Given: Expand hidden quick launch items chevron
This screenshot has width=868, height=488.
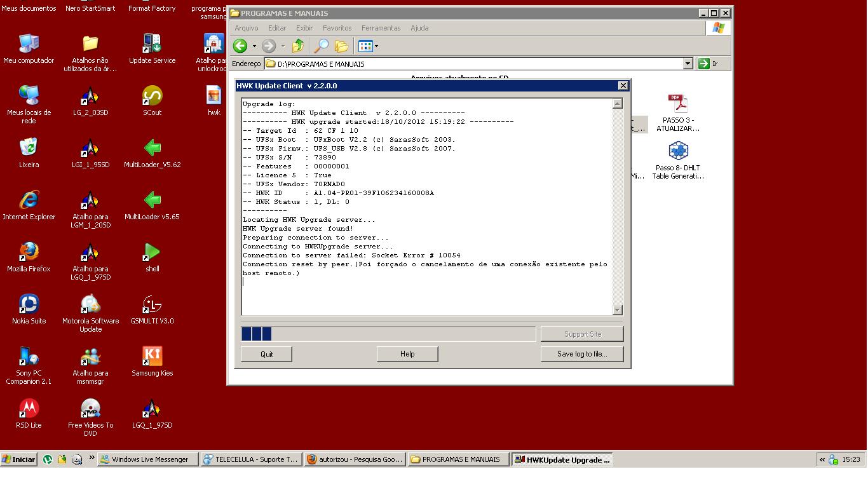Looking at the screenshot, I should coord(92,457).
